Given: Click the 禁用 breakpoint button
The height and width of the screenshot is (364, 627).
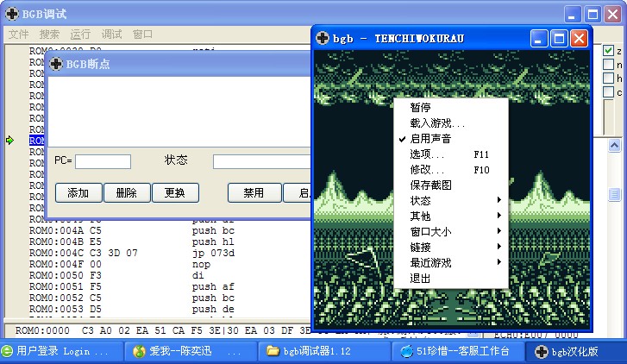Looking at the screenshot, I should click(254, 193).
